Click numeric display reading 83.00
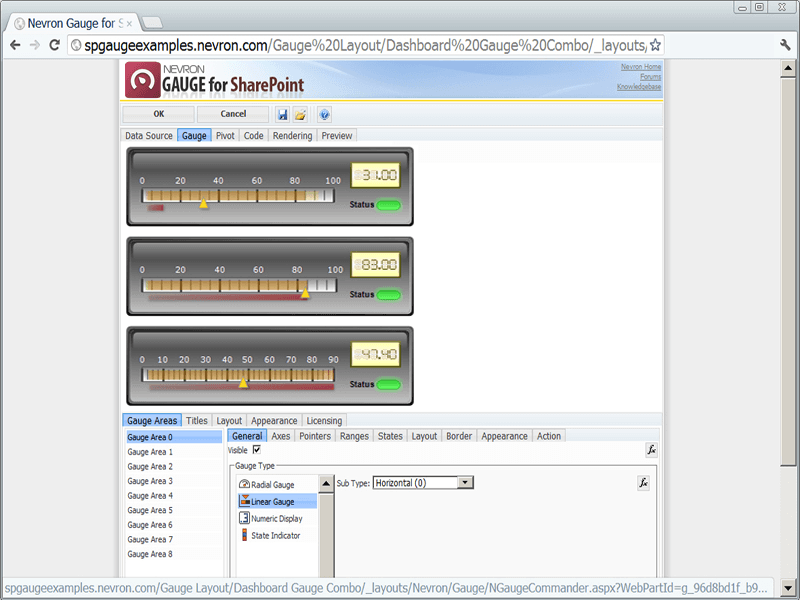Screen dimensions: 800x600 point(376,265)
